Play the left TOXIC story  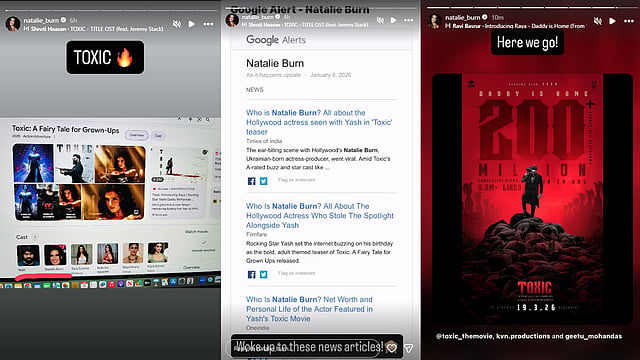[x=191, y=24]
